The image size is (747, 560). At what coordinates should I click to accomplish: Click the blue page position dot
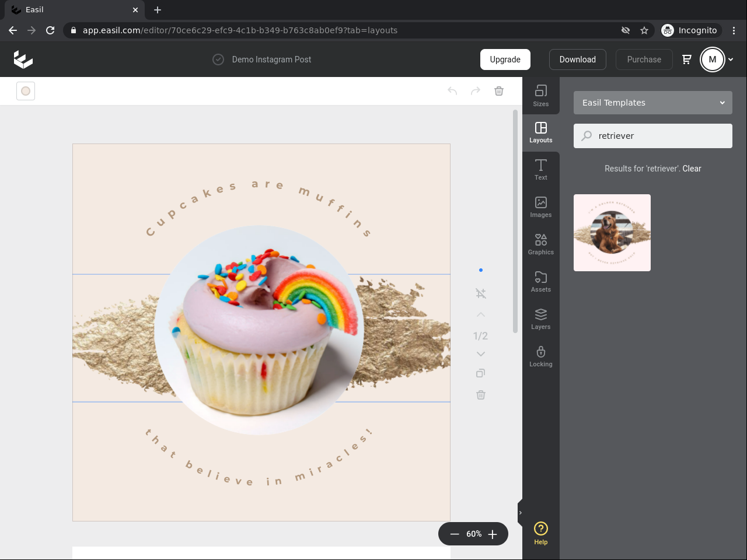481,270
